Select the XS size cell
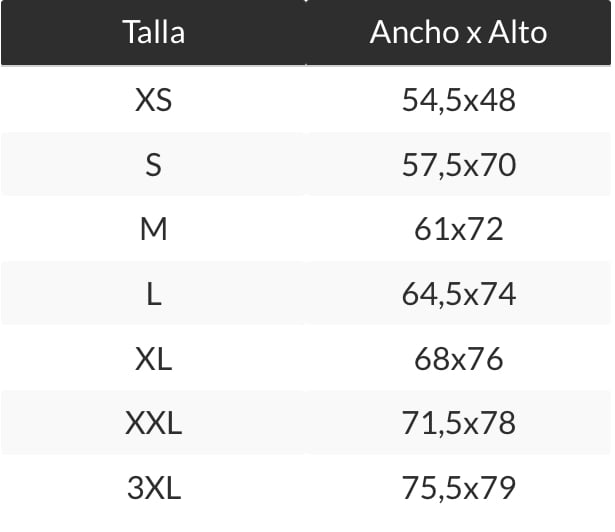 [x=153, y=100]
